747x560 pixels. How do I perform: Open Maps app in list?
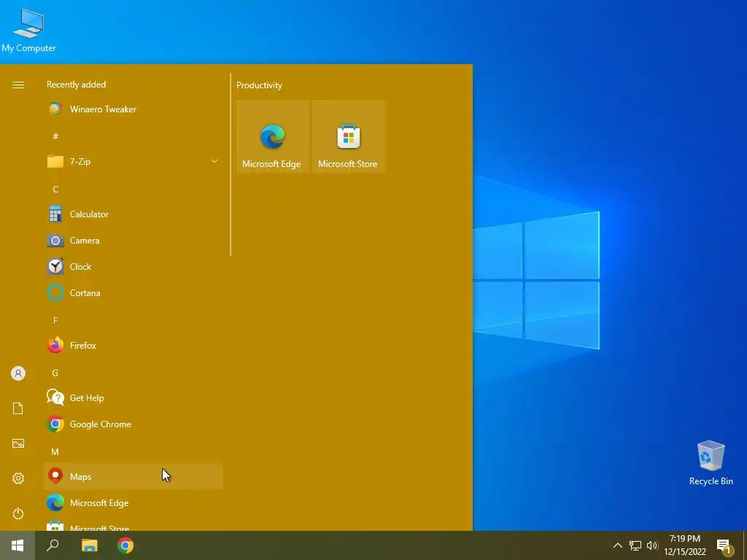pos(133,476)
